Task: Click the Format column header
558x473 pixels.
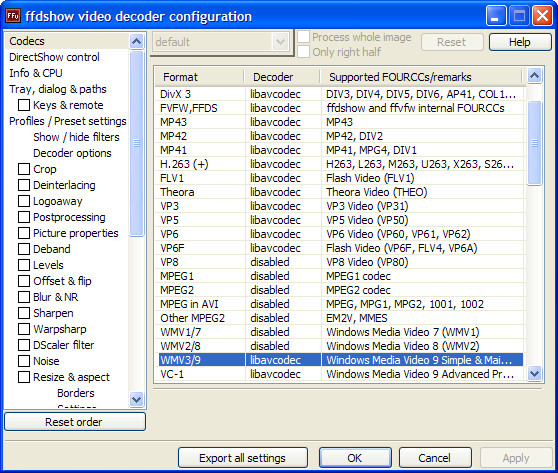Action: click(199, 77)
